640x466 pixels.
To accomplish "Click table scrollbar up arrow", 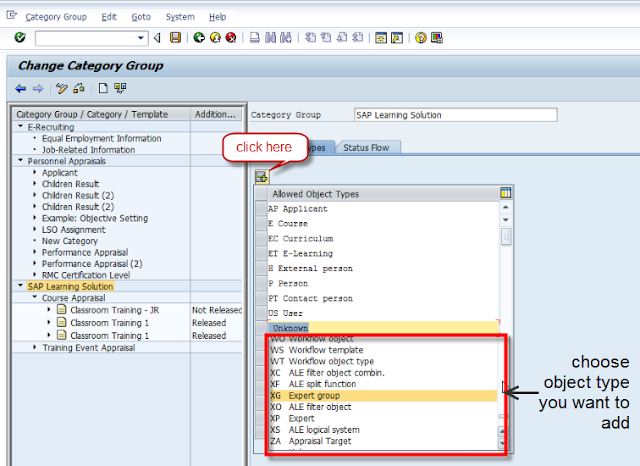I will pos(505,207).
